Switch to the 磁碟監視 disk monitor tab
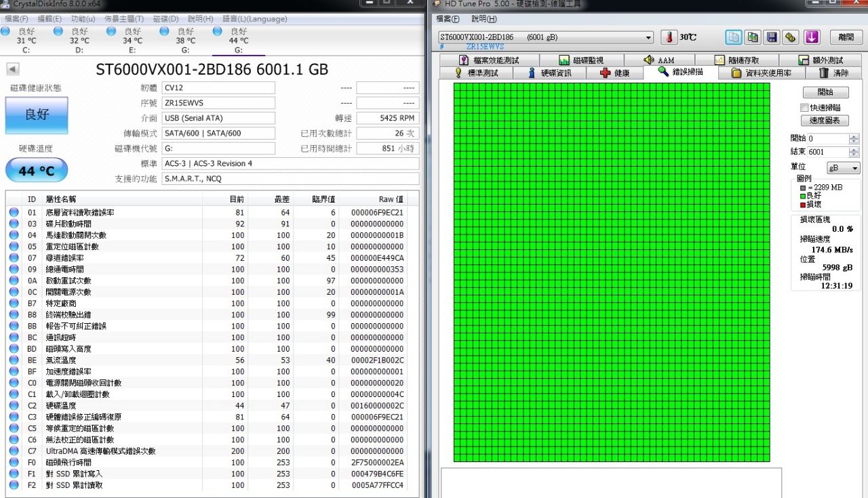Screen dimensions: 868x498 click(x=580, y=60)
